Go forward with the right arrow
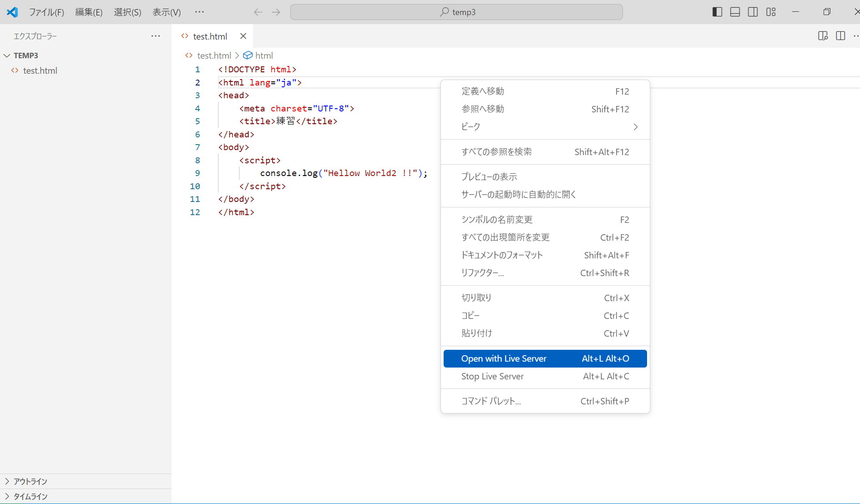The height and width of the screenshot is (504, 860). [276, 12]
